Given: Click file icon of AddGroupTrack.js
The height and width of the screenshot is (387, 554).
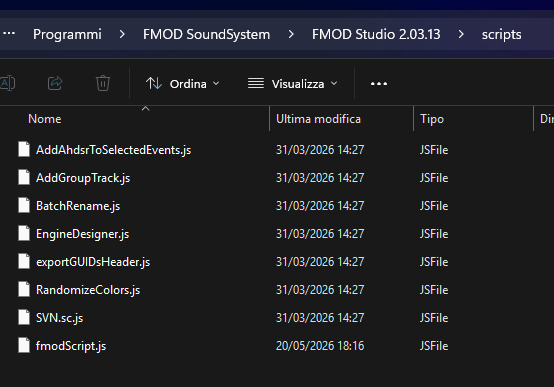Looking at the screenshot, I should pyautogui.click(x=24, y=177).
